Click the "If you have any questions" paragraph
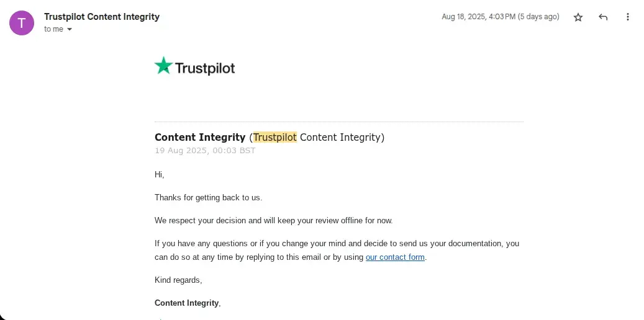644x320 pixels. [x=337, y=244]
